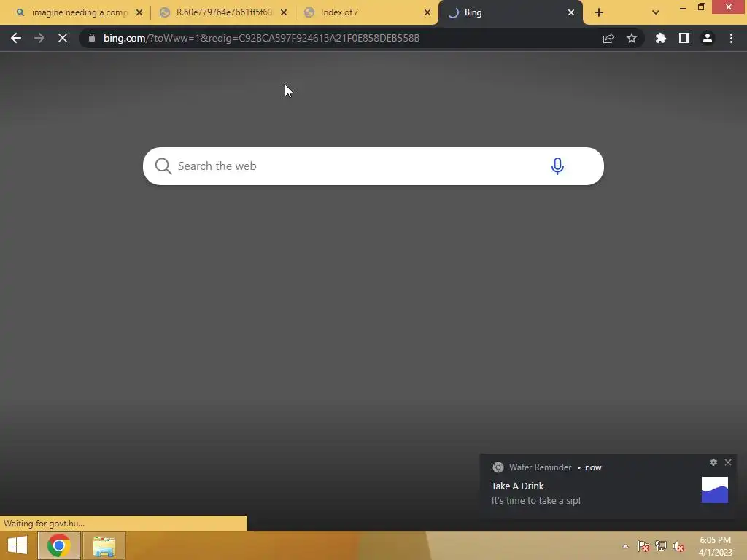
Task: Restore down the Chrome window
Action: point(702,7)
